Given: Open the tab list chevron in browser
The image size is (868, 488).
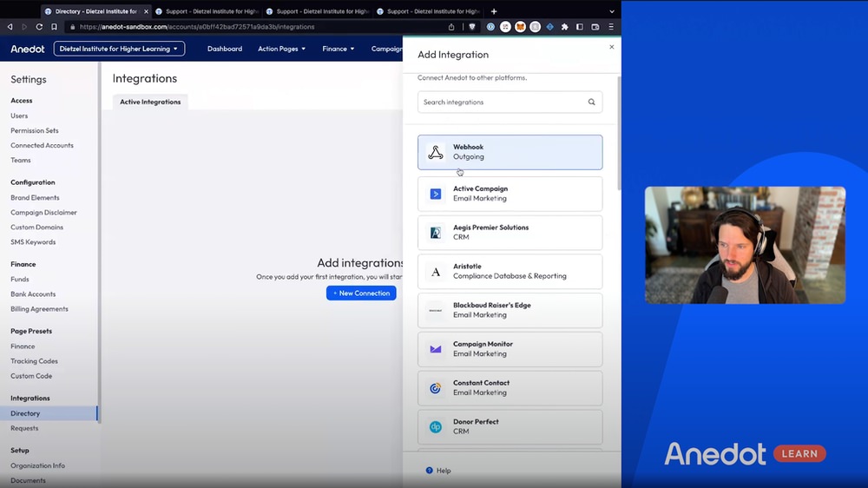Looking at the screenshot, I should (612, 11).
